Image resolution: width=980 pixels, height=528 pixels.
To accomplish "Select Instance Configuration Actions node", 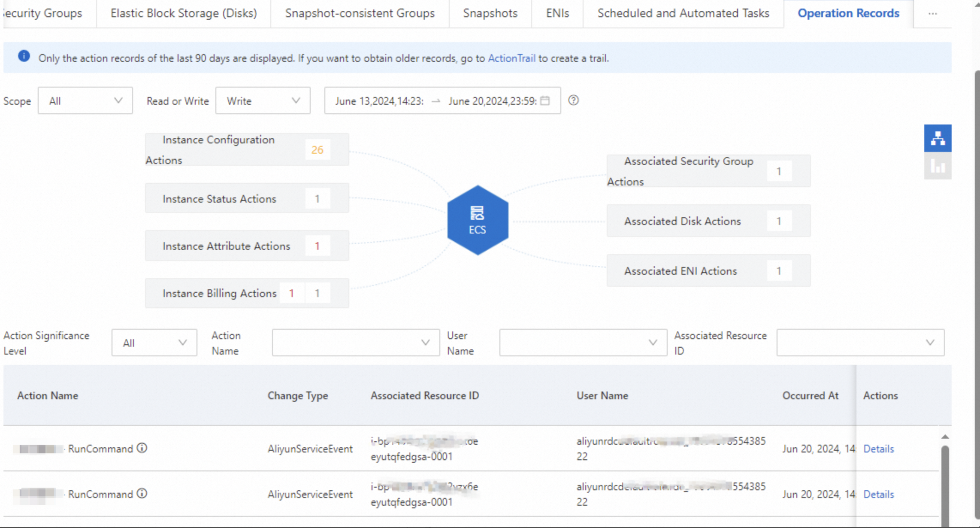I will click(x=247, y=149).
